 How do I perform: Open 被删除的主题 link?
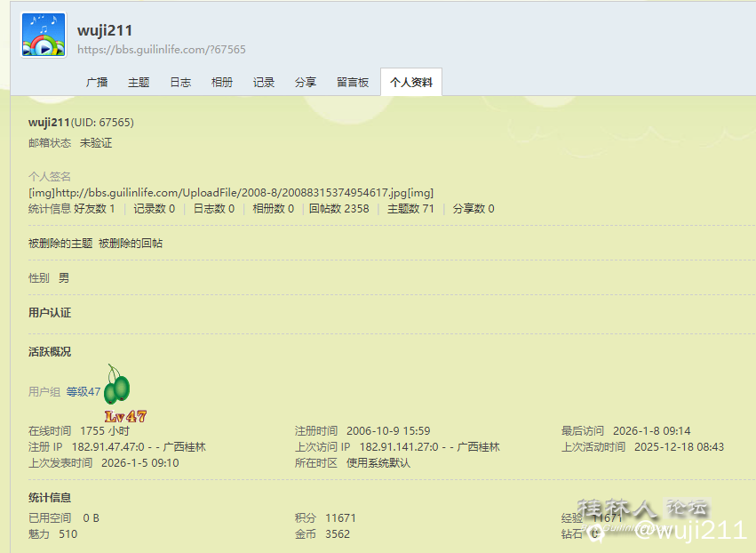[x=60, y=243]
